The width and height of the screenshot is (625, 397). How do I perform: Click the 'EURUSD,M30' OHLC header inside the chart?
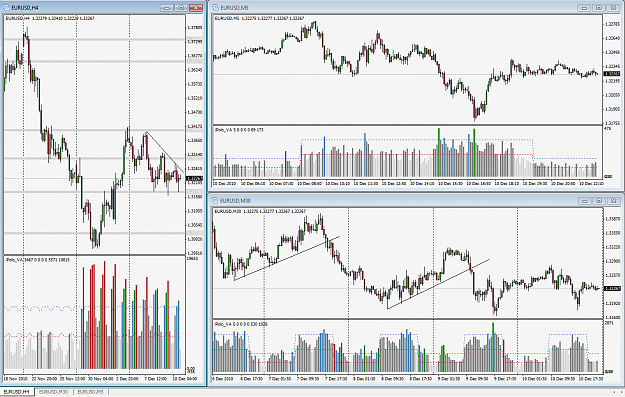(x=259, y=211)
